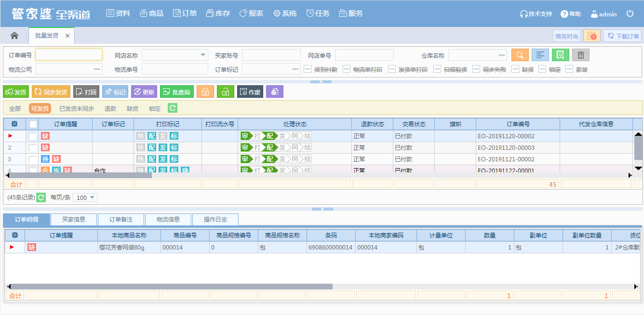Open the 报表 menu
The image size is (644, 315).
251,13
